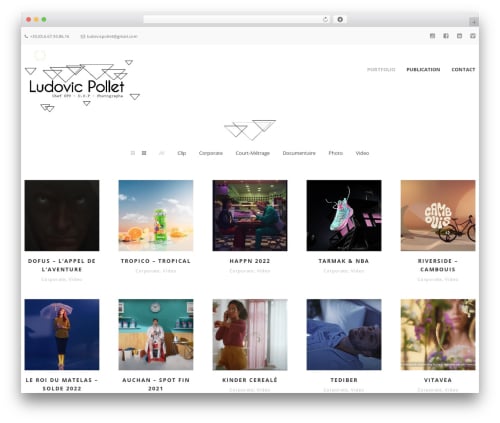This screenshot has height=423, width=500.
Task: Click the 'Happn 2022' title
Action: click(250, 261)
